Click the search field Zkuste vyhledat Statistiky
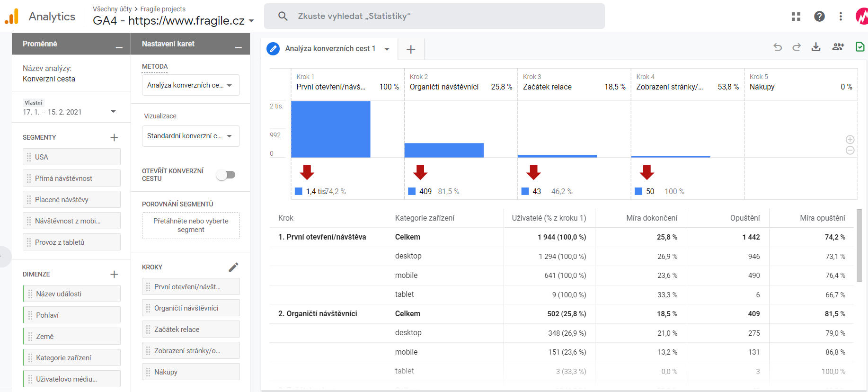 click(434, 16)
